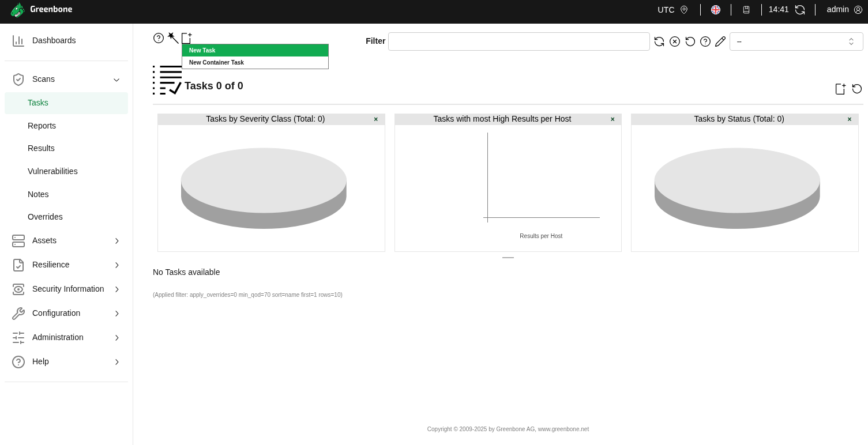
Task: Click the update filter refresh icon
Action: click(x=659, y=42)
